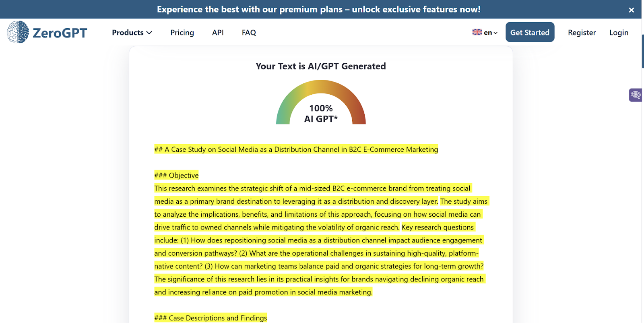
Task: Click the 'This research examines the strategic shift' line
Action: [x=312, y=188]
